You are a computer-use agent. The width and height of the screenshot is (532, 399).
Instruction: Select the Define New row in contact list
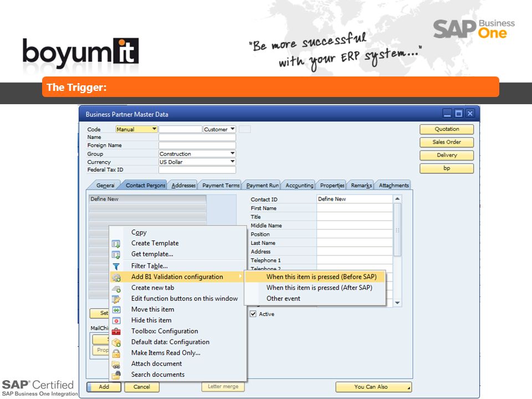point(147,199)
